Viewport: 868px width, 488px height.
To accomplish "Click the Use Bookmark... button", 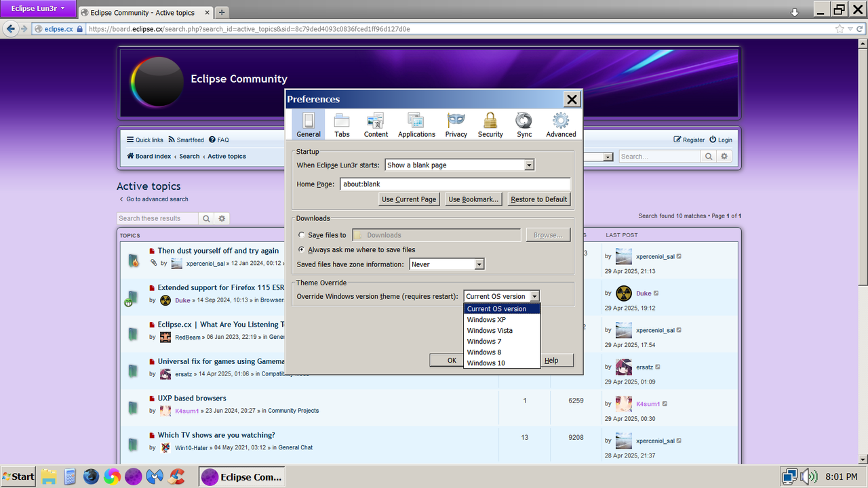I will (474, 199).
